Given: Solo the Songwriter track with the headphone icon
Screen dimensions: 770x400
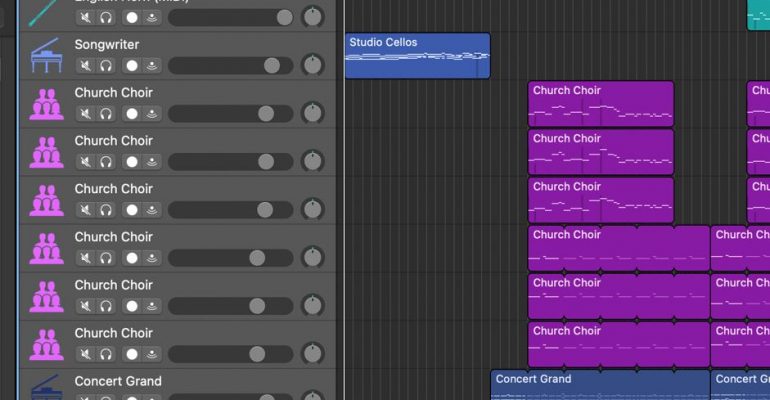Looking at the screenshot, I should [106, 66].
